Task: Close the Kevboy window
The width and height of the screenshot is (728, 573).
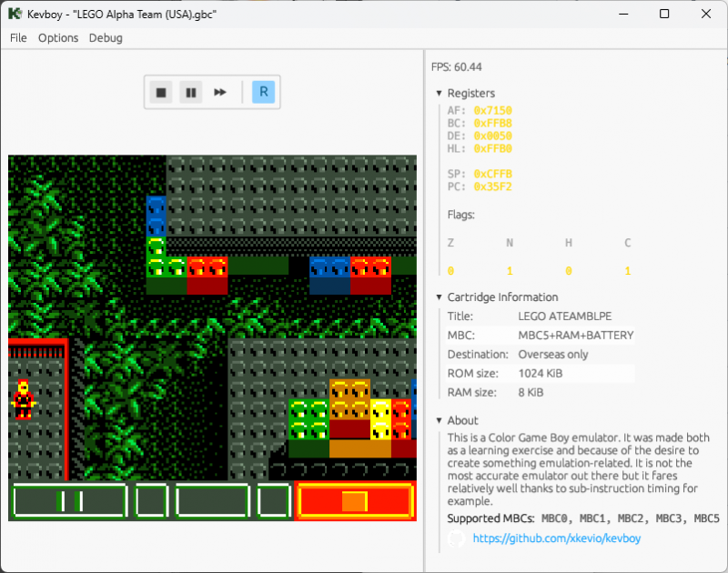Action: tap(706, 14)
